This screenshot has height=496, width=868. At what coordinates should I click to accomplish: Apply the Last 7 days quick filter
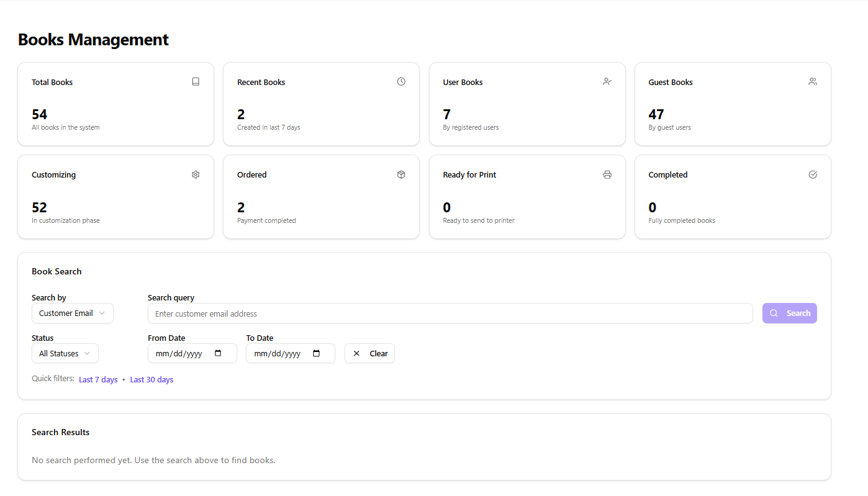pos(98,379)
